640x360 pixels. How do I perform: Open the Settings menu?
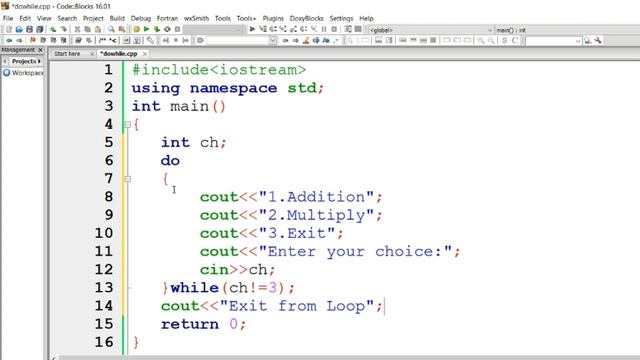coord(341,18)
